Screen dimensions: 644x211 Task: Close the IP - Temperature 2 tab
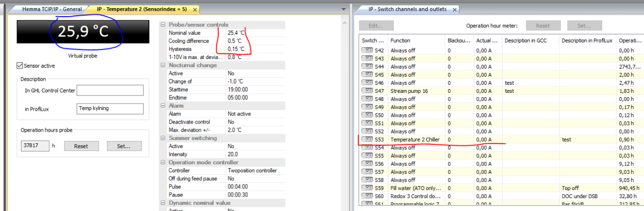pyautogui.click(x=195, y=10)
